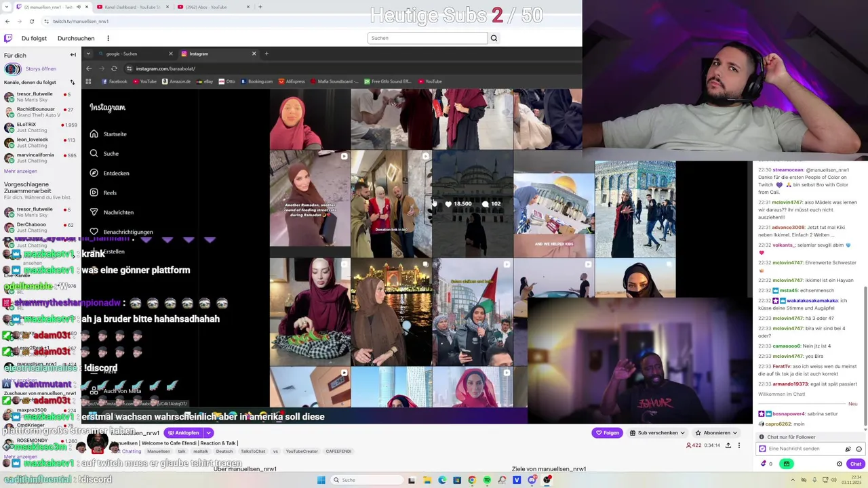Open stream options three-dot menu
Image resolution: width=868 pixels, height=488 pixels.
pos(739,445)
